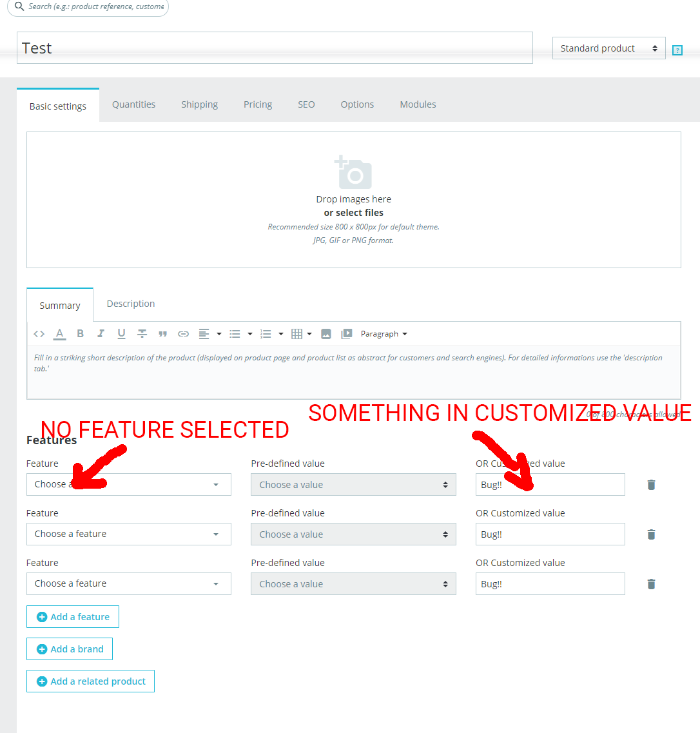This screenshot has width=700, height=733.
Task: Switch to the Basic settings tab
Action: 58,106
